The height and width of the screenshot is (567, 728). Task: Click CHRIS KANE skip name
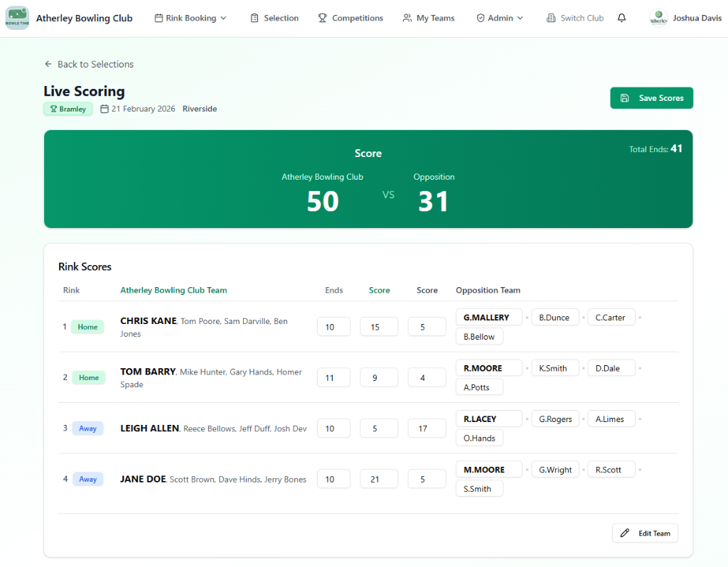pyautogui.click(x=148, y=320)
